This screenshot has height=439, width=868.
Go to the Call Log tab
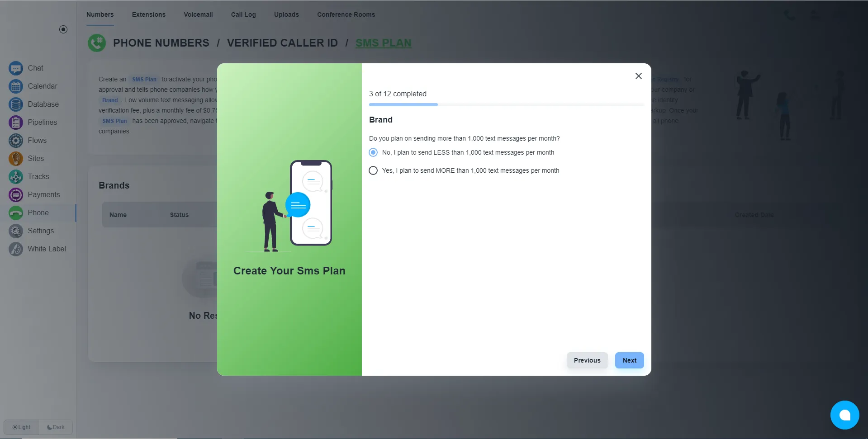(243, 14)
